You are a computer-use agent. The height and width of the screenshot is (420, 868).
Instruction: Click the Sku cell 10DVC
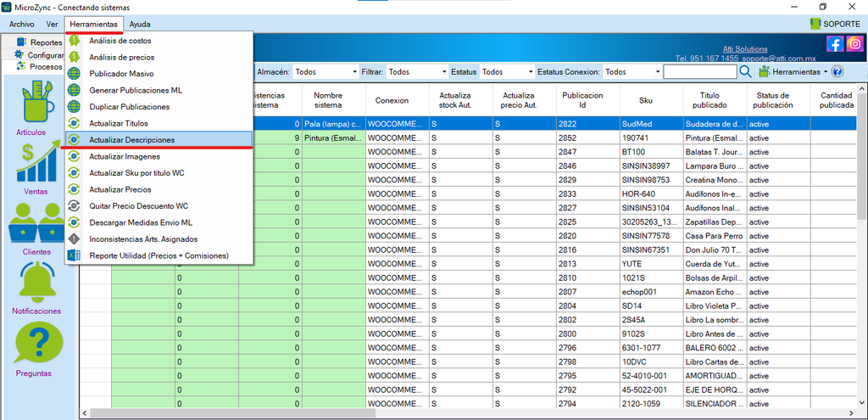click(x=652, y=362)
